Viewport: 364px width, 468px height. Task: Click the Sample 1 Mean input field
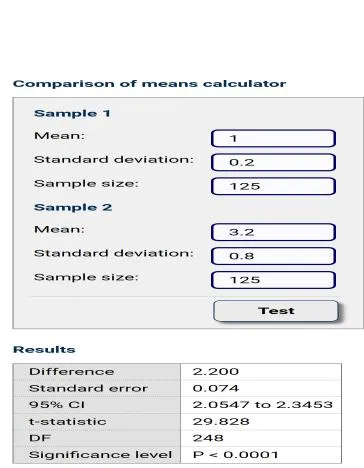click(x=273, y=138)
